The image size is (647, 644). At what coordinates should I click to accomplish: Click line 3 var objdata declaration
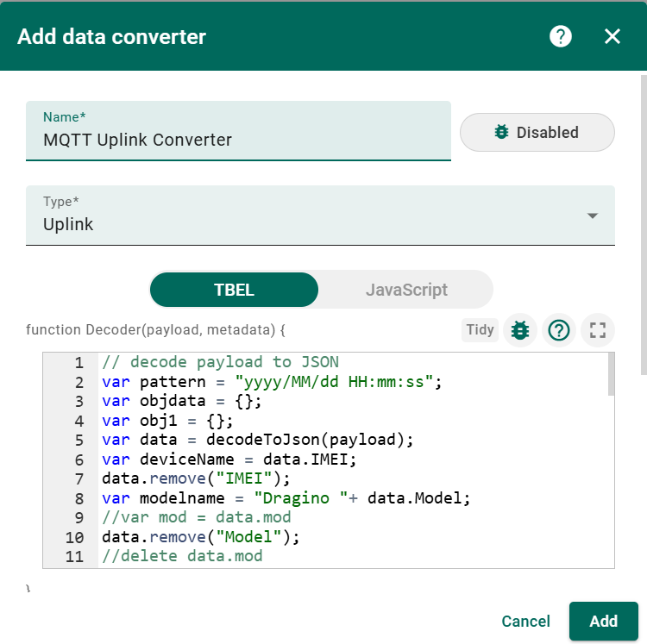click(181, 401)
